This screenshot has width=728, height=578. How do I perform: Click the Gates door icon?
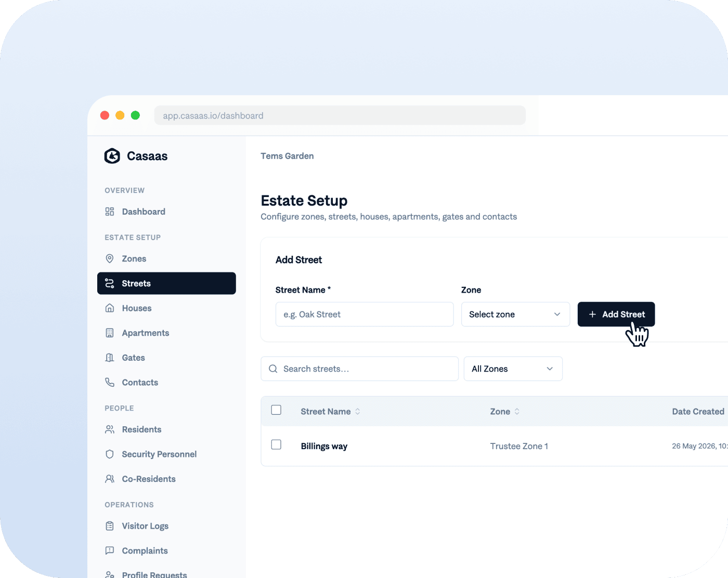[110, 358]
